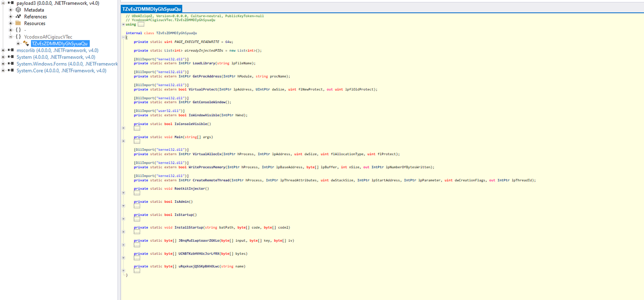644x300 pixels.
Task: Click the System.Windows.Forms assembly icon
Action: click(x=11, y=64)
